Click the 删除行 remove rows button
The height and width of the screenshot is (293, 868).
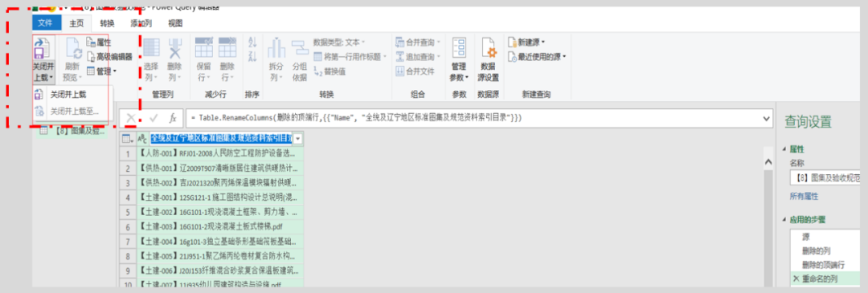click(x=227, y=59)
